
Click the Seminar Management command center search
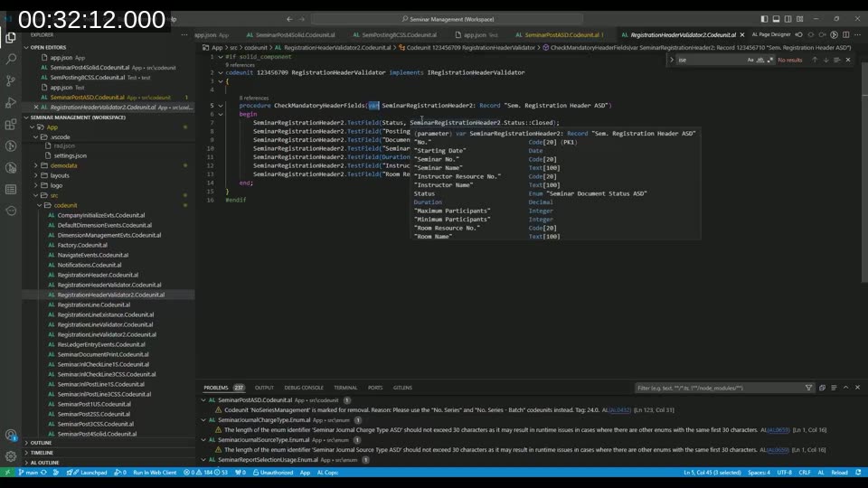coord(448,19)
